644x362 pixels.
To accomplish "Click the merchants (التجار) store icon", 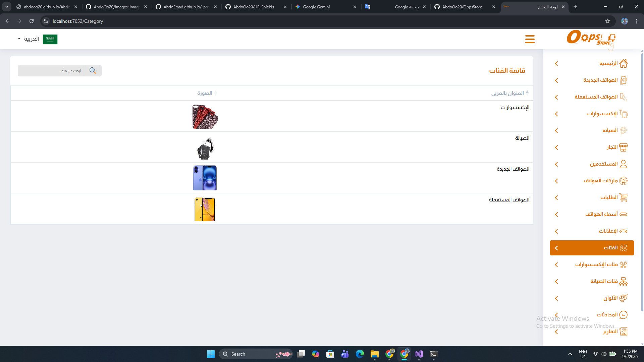I will tap(623, 147).
